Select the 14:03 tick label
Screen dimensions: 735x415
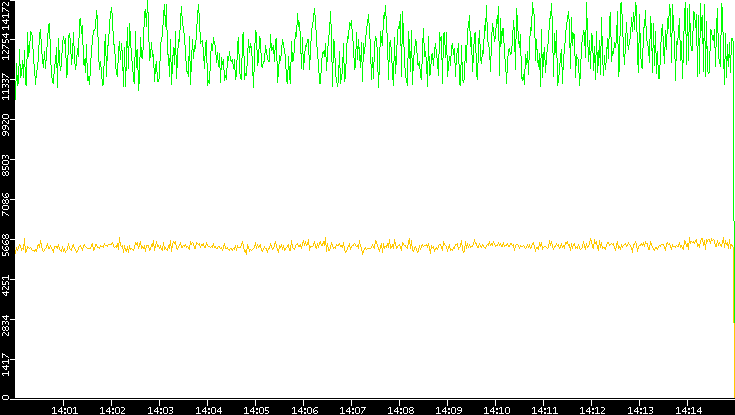[160, 411]
